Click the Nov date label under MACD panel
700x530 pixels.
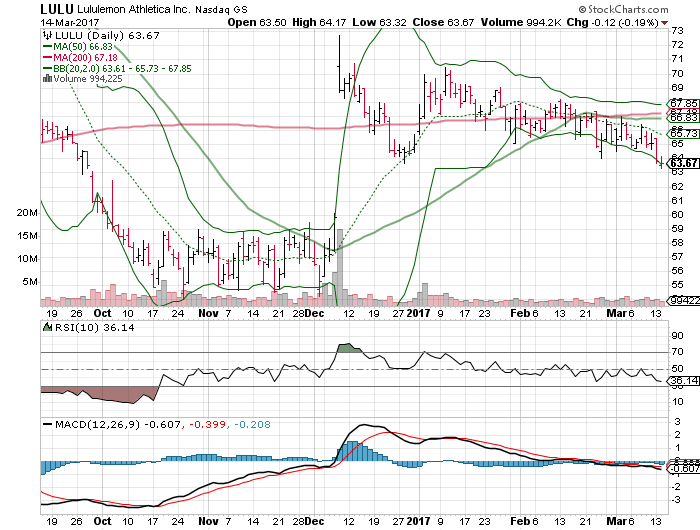208,521
